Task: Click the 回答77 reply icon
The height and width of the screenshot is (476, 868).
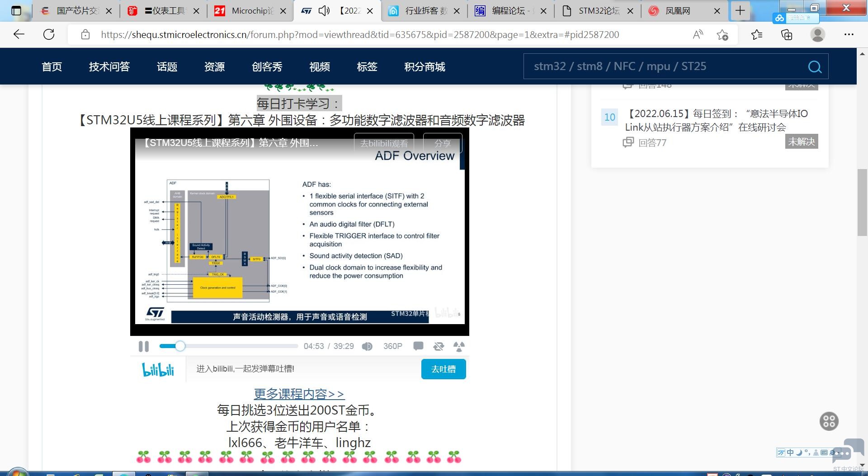Action: (x=628, y=142)
